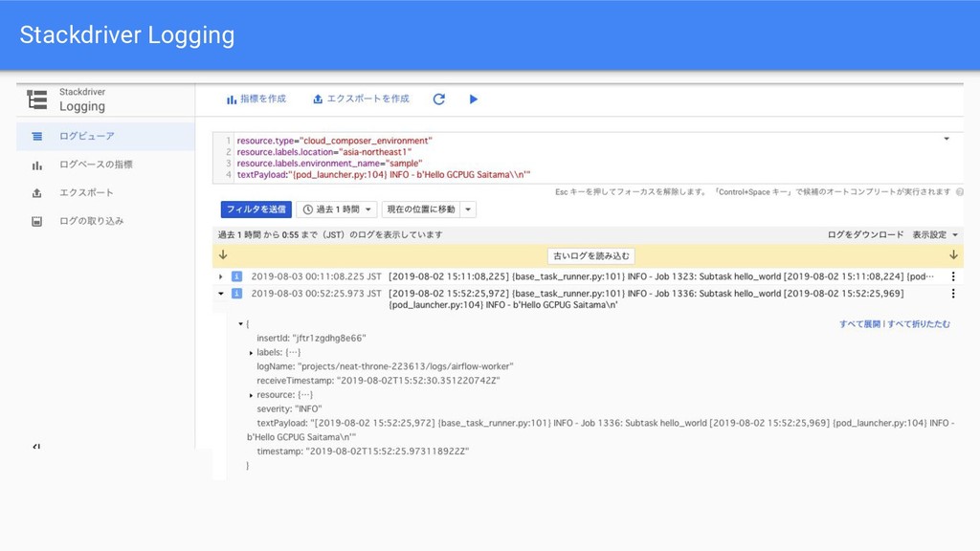The width and height of the screenshot is (980, 551).
Task: Click the フィルタを送信 button
Action: 256,209
